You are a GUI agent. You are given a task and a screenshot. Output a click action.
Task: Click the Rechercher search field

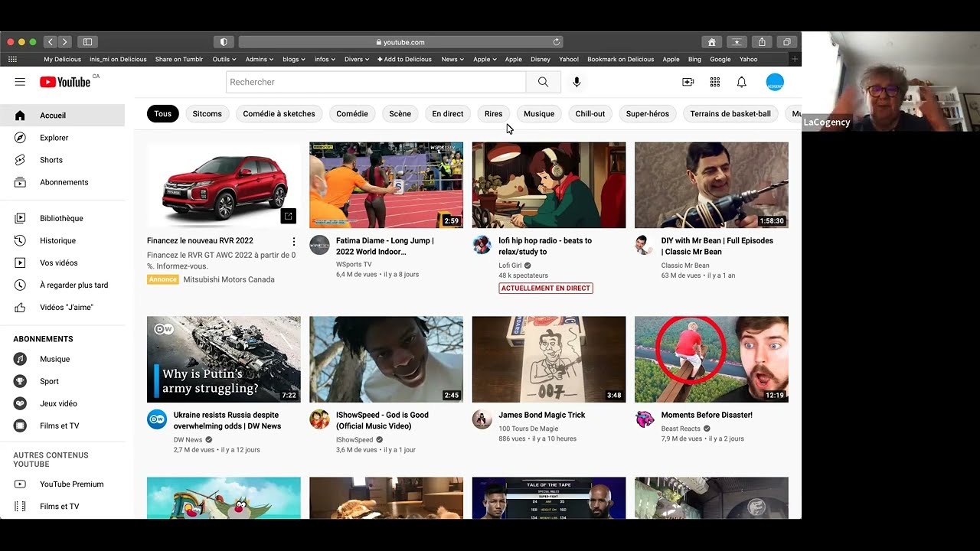click(376, 82)
